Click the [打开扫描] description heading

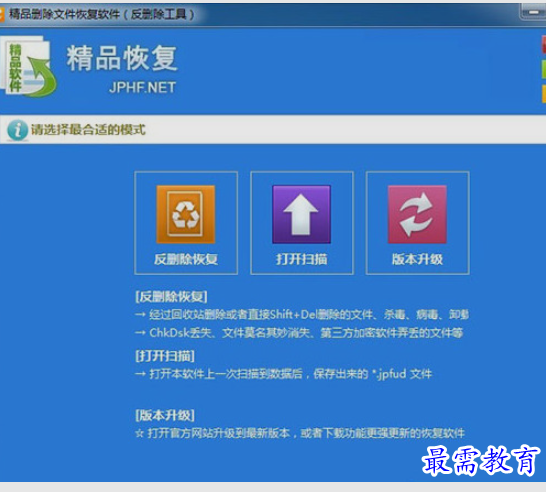click(x=165, y=356)
